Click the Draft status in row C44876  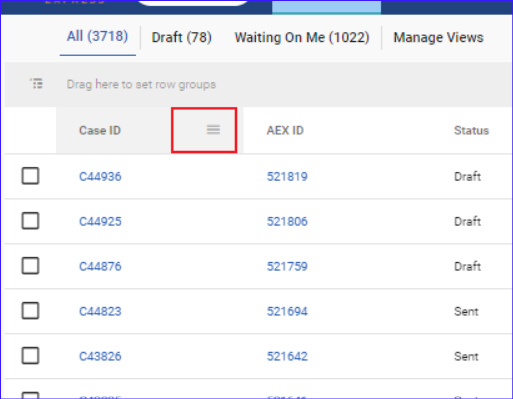[x=467, y=266]
